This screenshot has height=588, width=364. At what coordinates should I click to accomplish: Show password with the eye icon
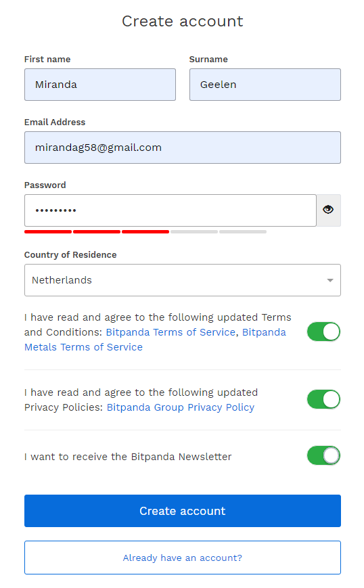click(328, 210)
